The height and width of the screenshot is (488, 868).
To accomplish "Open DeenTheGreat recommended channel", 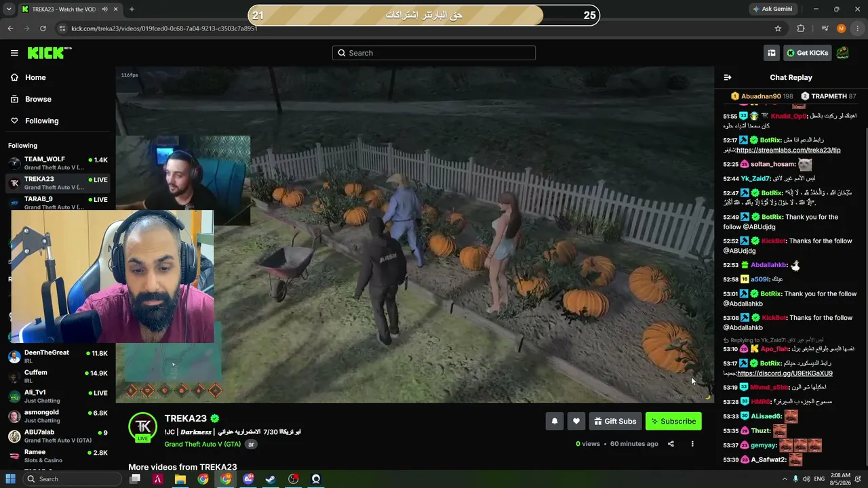I will 58,357.
